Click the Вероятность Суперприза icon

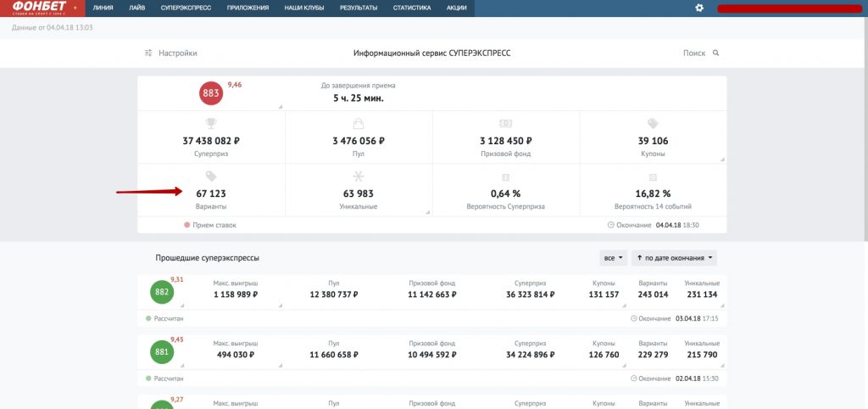pyautogui.click(x=505, y=177)
